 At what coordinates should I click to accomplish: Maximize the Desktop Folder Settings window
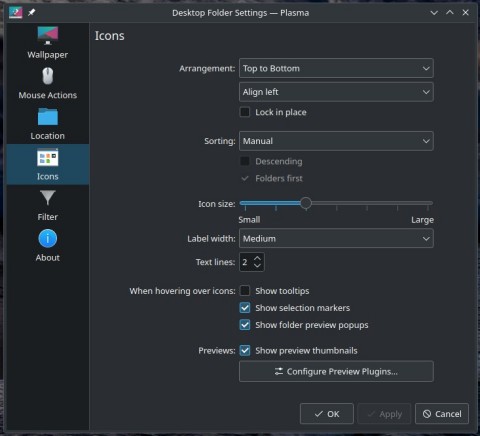450,13
